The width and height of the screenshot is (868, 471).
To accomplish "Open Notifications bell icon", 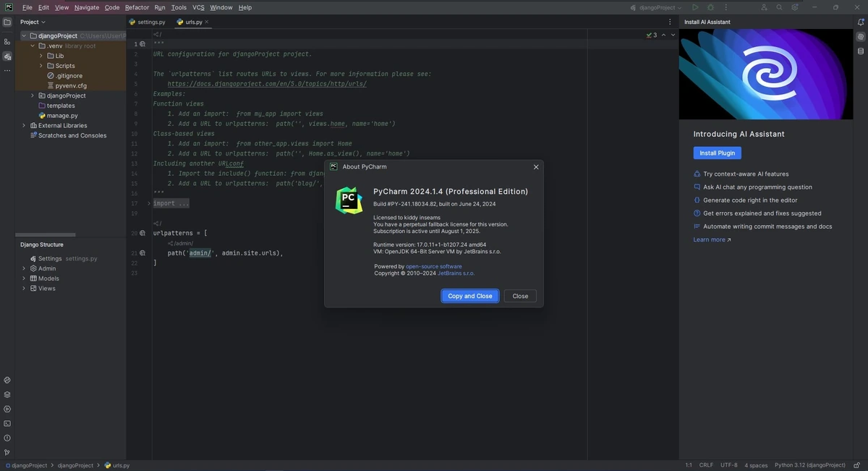I will [x=860, y=22].
